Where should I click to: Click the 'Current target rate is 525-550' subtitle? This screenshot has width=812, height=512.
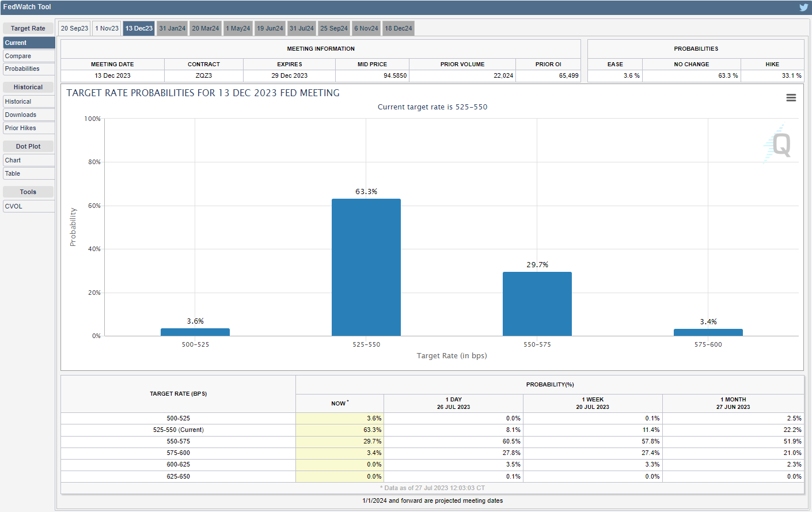click(432, 107)
